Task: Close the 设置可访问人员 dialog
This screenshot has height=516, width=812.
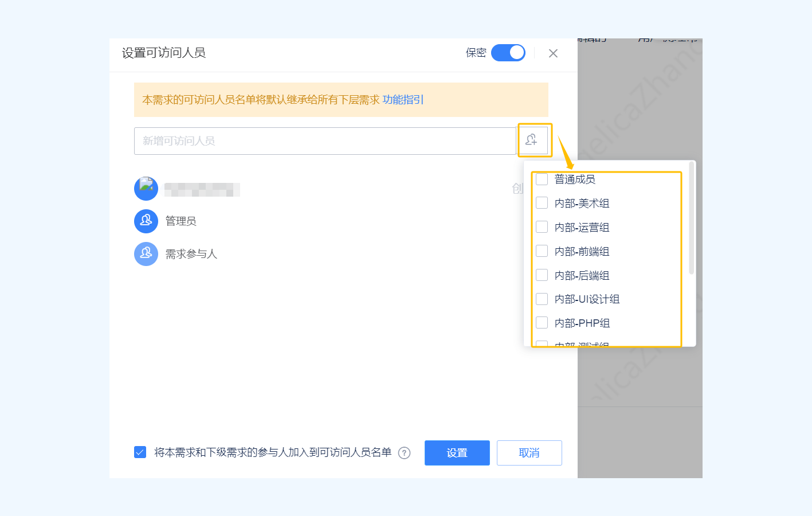Action: point(553,53)
